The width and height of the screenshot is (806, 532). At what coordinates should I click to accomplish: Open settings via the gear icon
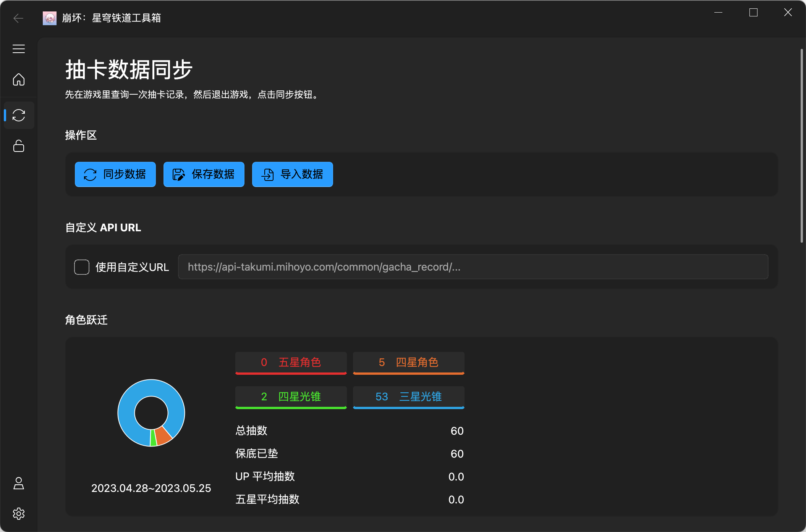coord(18,514)
